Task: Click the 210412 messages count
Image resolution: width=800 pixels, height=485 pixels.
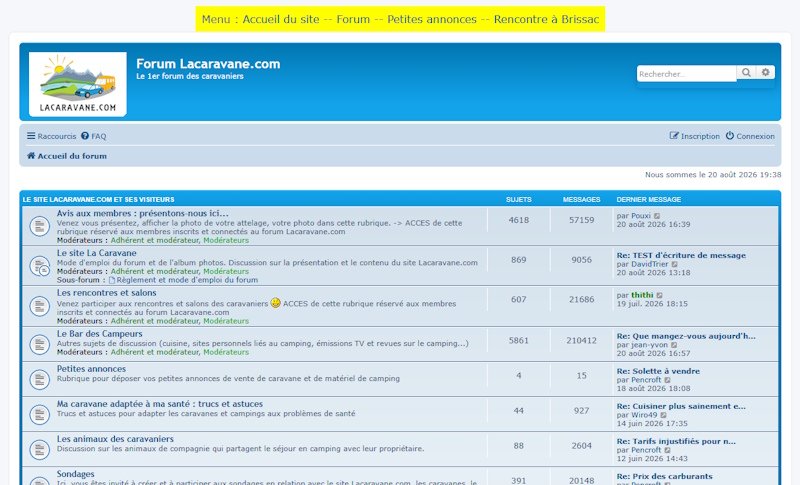Action: pos(581,340)
